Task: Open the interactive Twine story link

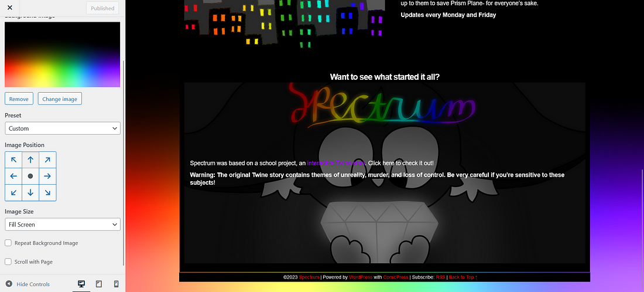Action: pos(336,163)
